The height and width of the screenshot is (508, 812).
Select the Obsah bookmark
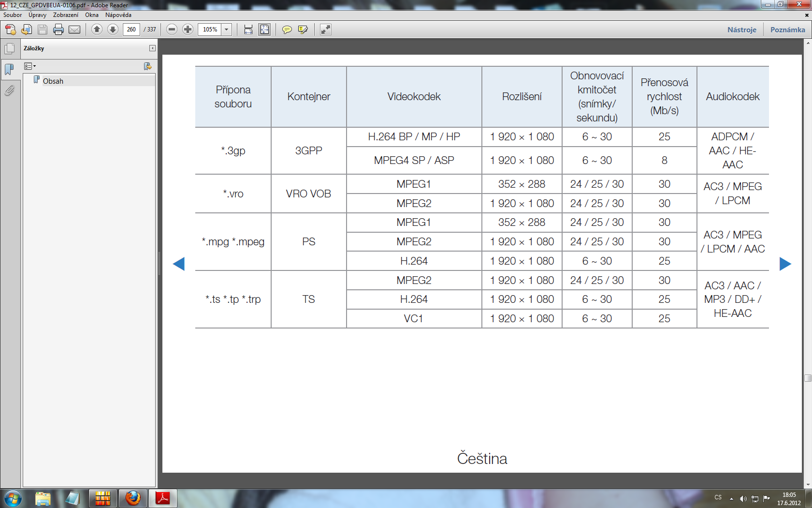(x=53, y=81)
